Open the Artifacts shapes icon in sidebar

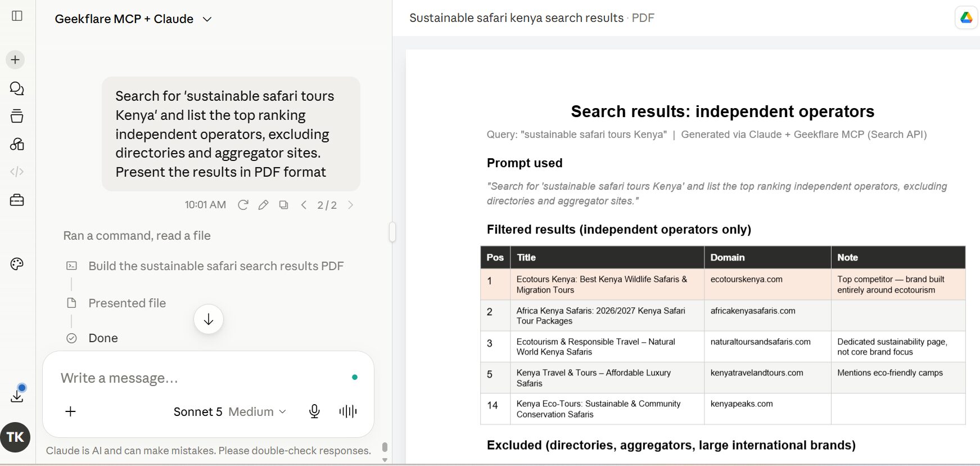17,144
